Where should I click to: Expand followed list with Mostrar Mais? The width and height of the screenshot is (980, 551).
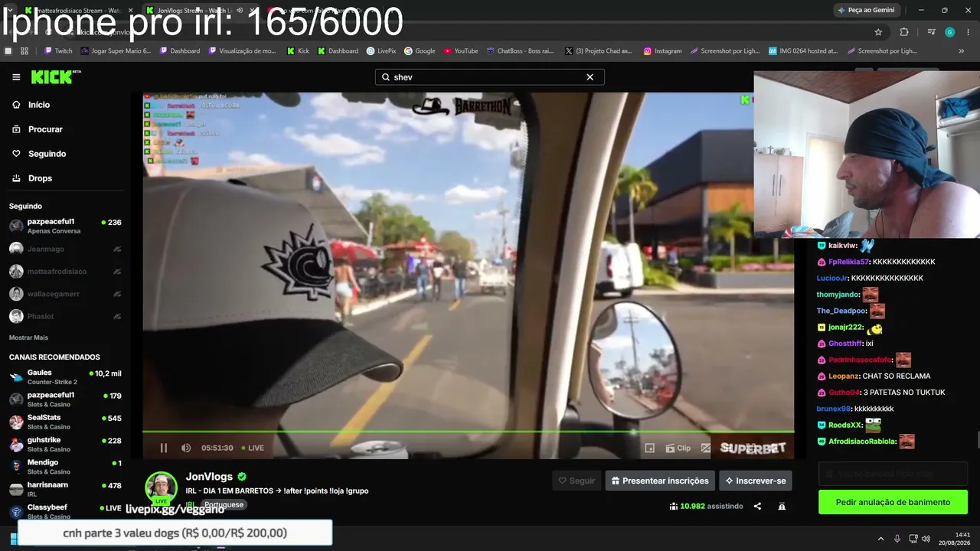click(28, 337)
